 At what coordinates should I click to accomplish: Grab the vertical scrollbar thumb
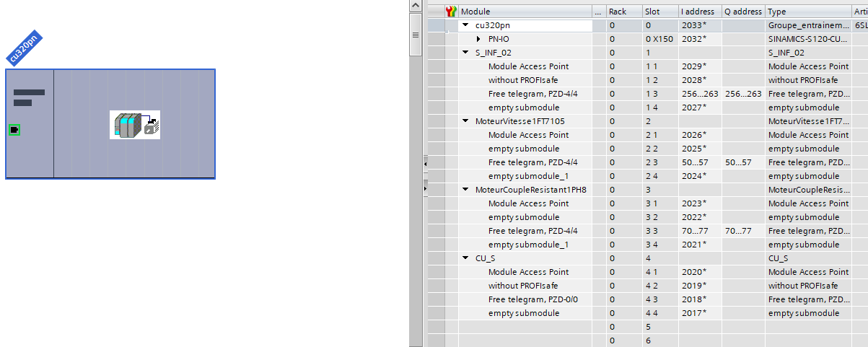click(415, 34)
